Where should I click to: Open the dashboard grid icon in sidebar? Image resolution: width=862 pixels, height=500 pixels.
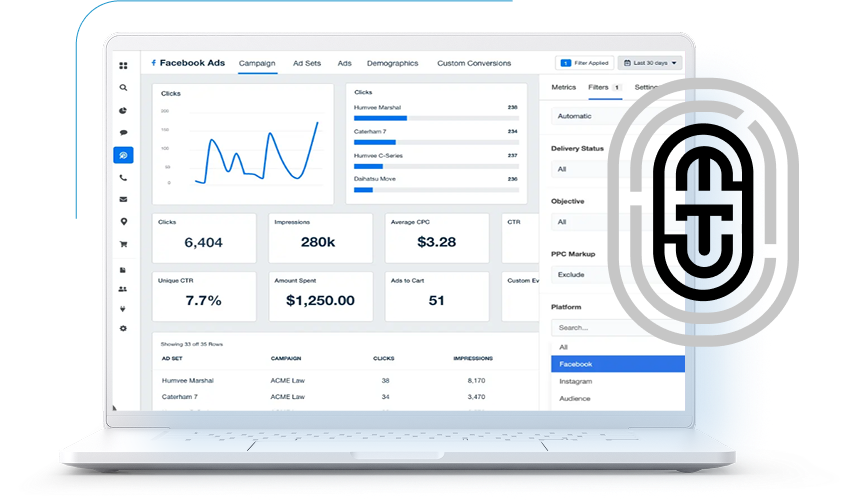coord(123,65)
